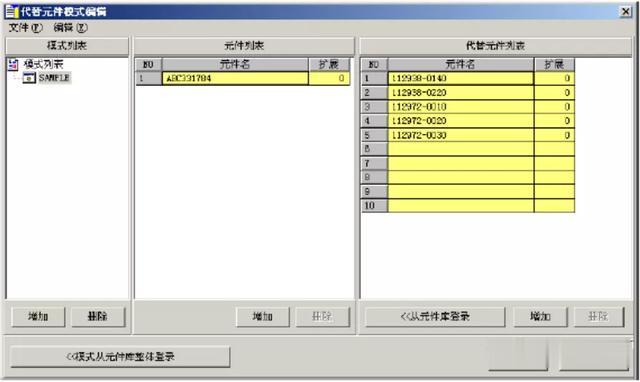The height and width of the screenshot is (382, 640).
Task: Click the 扩展 value for 112972-0020
Action: click(x=554, y=121)
